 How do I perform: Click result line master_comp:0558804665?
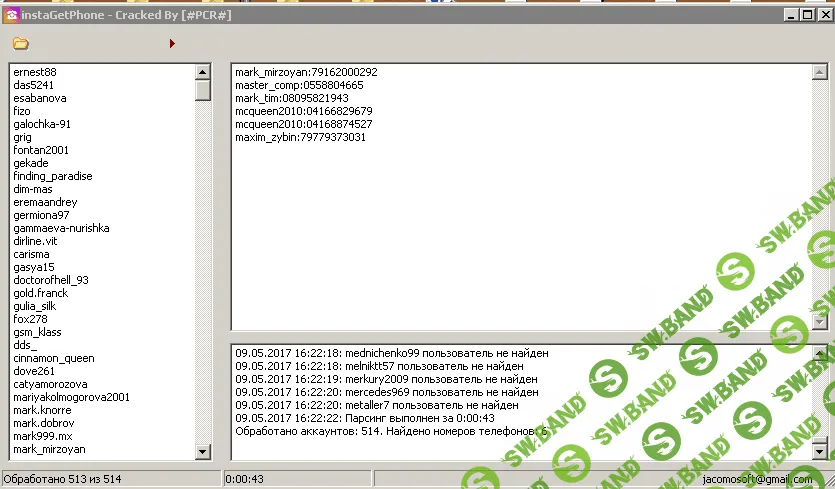[x=299, y=85]
